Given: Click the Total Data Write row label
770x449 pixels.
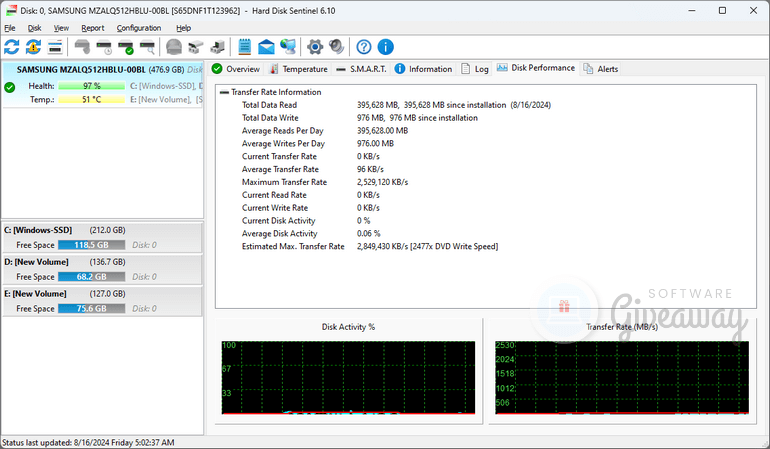Looking at the screenshot, I should (x=270, y=118).
